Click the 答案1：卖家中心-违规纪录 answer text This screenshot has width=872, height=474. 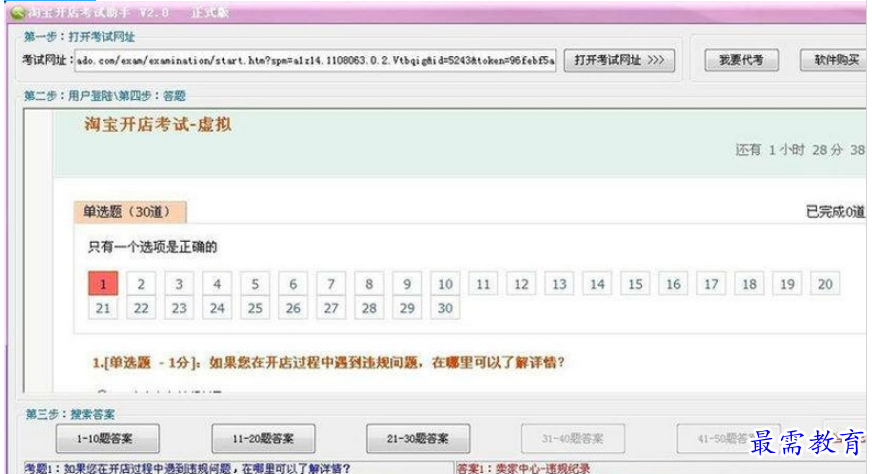point(523,468)
